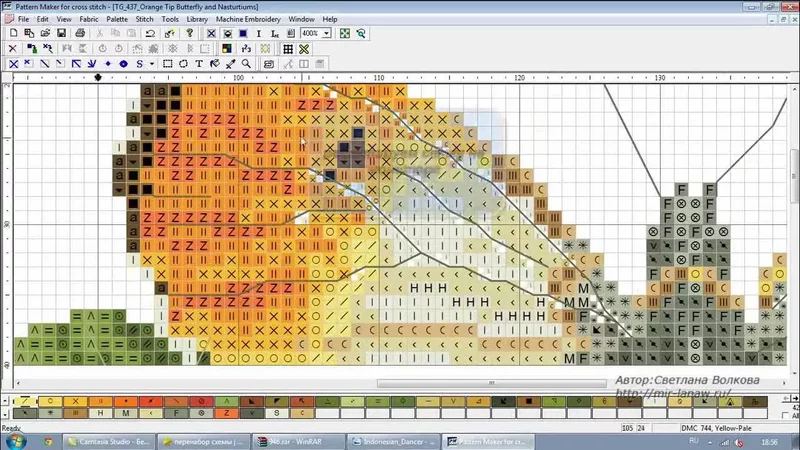Select the Full Cross Stitch tool
Screen dimensions: 800x450
[13, 64]
